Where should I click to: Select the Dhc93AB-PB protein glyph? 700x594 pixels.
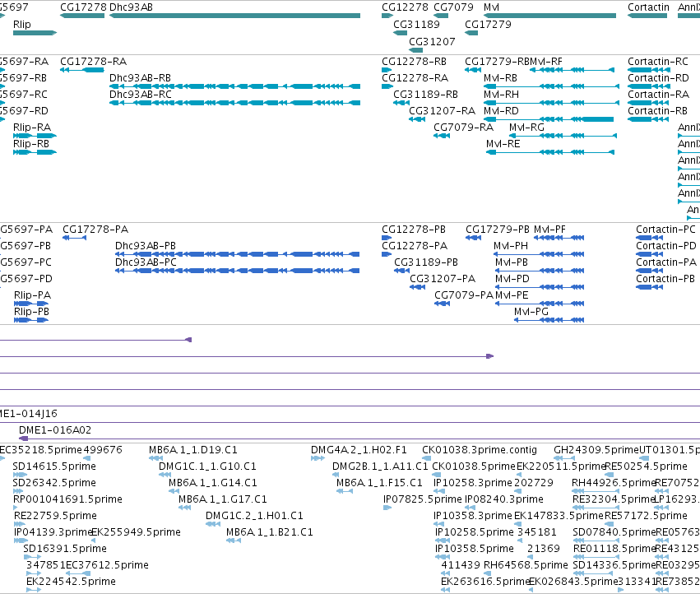(238, 254)
